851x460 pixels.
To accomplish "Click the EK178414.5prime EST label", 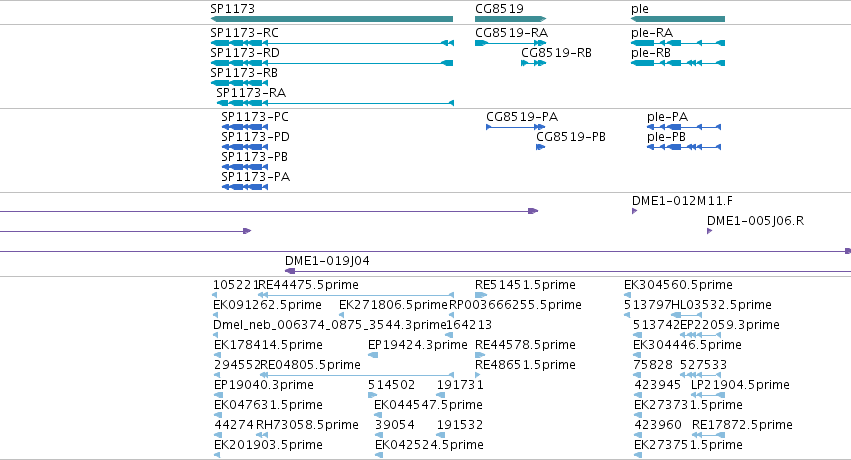I will (x=268, y=345).
